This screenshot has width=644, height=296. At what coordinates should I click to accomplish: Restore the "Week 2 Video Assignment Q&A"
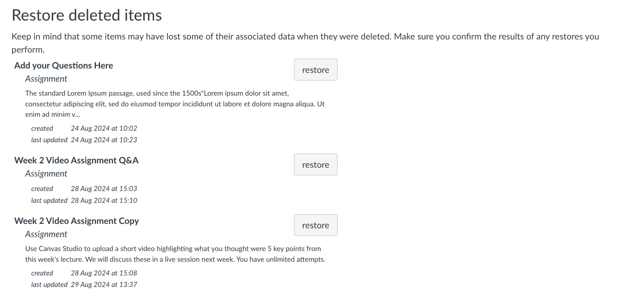coord(315,164)
